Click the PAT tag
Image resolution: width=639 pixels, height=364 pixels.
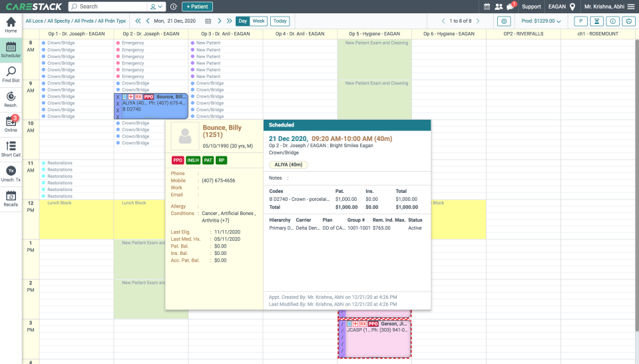tap(208, 160)
